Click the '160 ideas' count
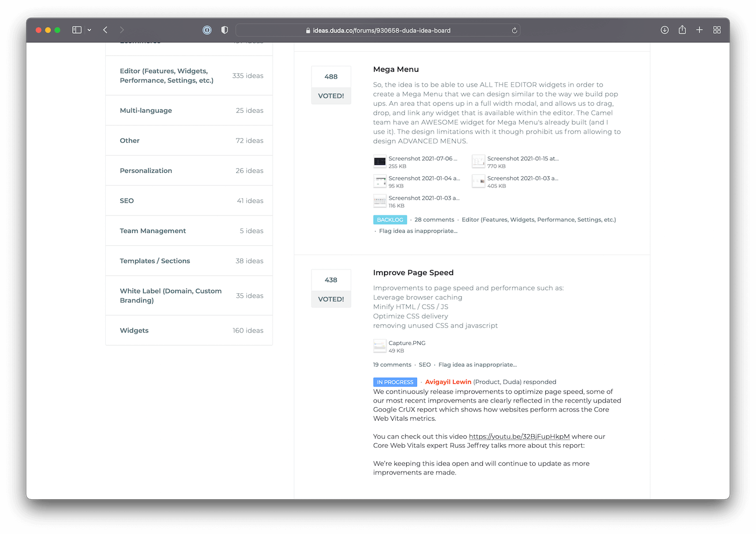This screenshot has height=534, width=756. point(248,330)
